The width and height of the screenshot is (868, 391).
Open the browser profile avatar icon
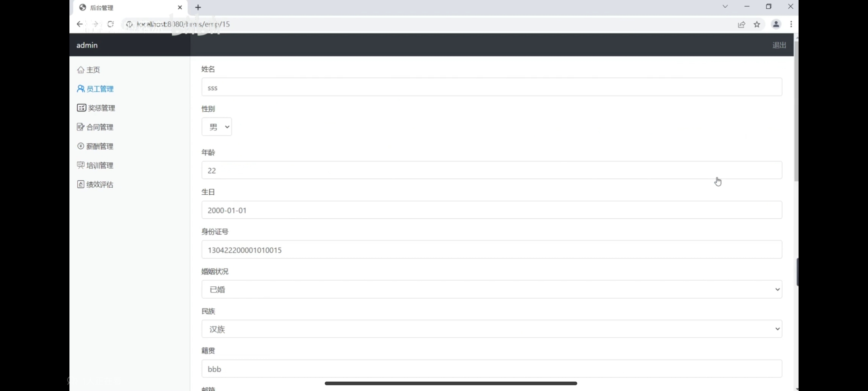click(776, 24)
